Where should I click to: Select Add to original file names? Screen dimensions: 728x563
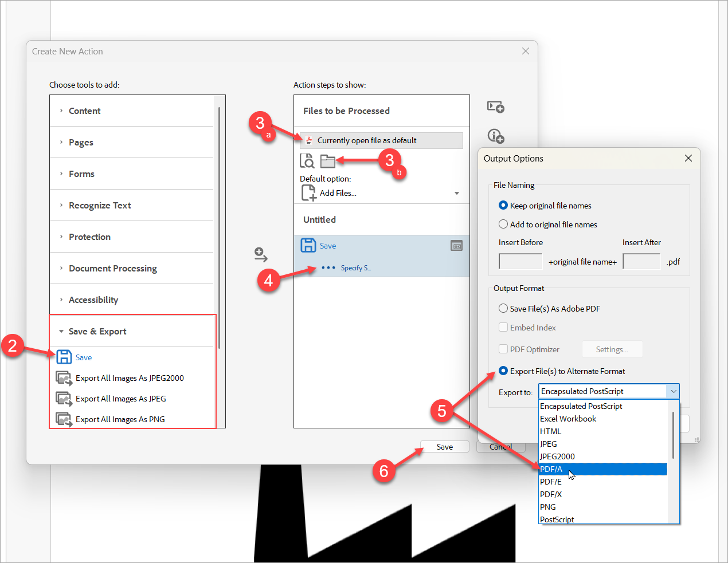pyautogui.click(x=503, y=224)
